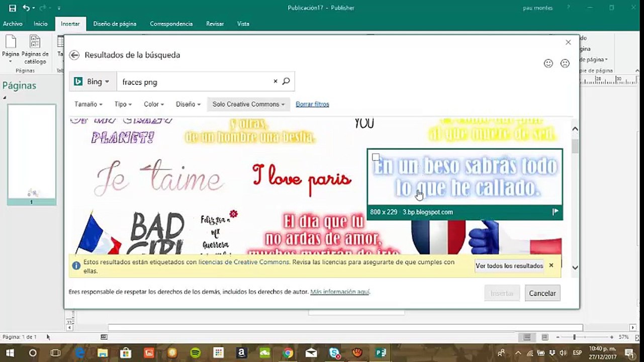Open the notification center icon
This screenshot has height=362, width=644.
[628, 353]
